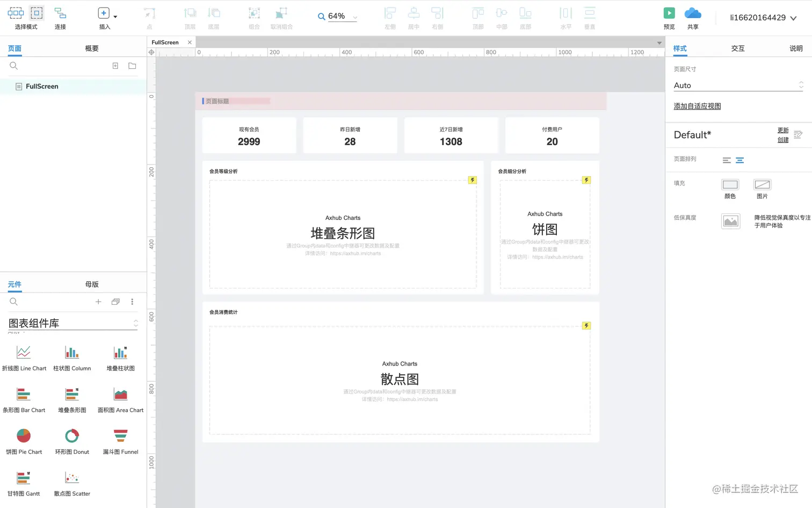Select the Scatter chart widget
The height and width of the screenshot is (508, 812).
pyautogui.click(x=72, y=484)
